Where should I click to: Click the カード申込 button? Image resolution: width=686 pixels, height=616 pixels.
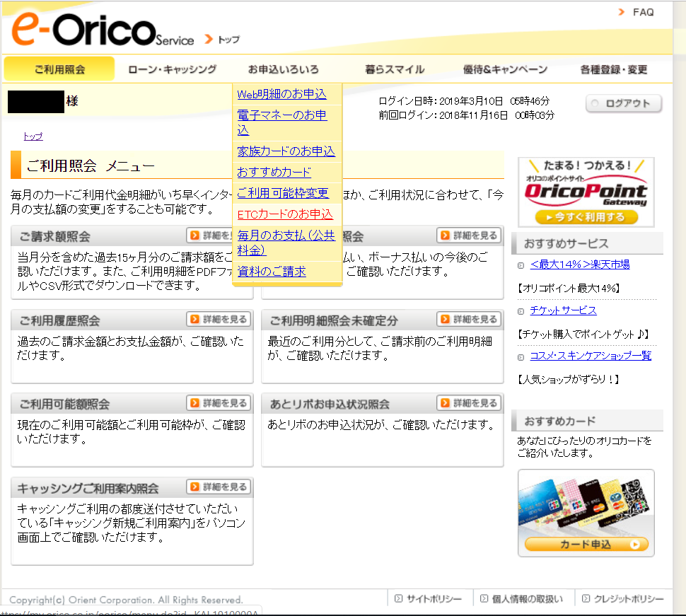pos(586,545)
